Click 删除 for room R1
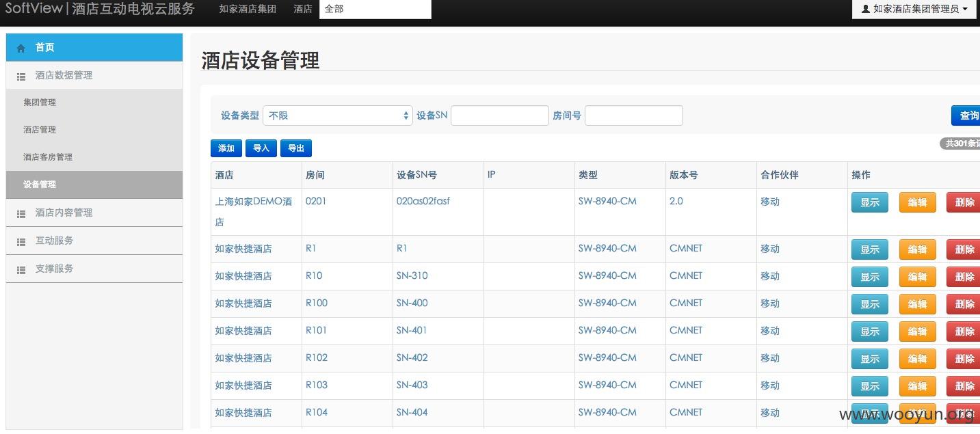This screenshot has width=980, height=434. tap(964, 249)
